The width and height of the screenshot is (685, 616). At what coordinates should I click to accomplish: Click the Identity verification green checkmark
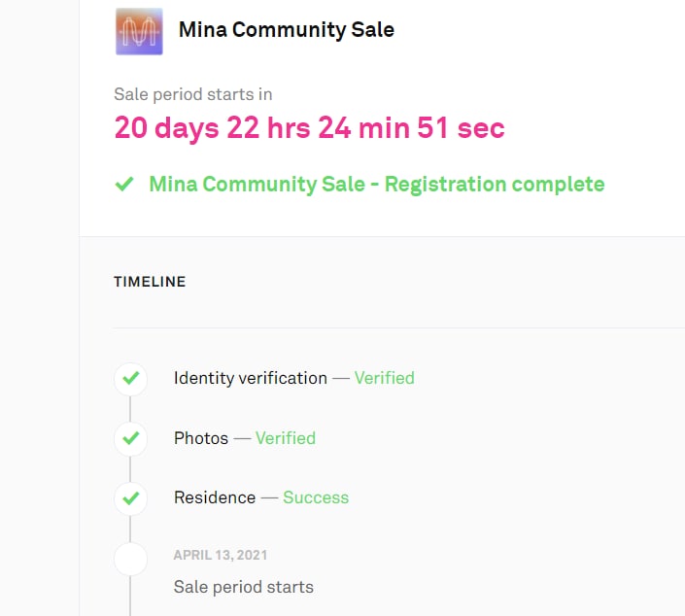coord(130,379)
